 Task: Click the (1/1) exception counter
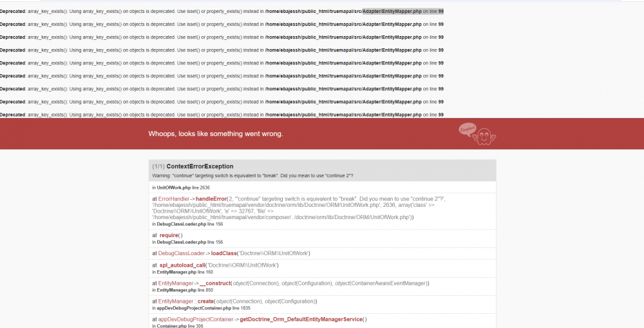coord(158,166)
